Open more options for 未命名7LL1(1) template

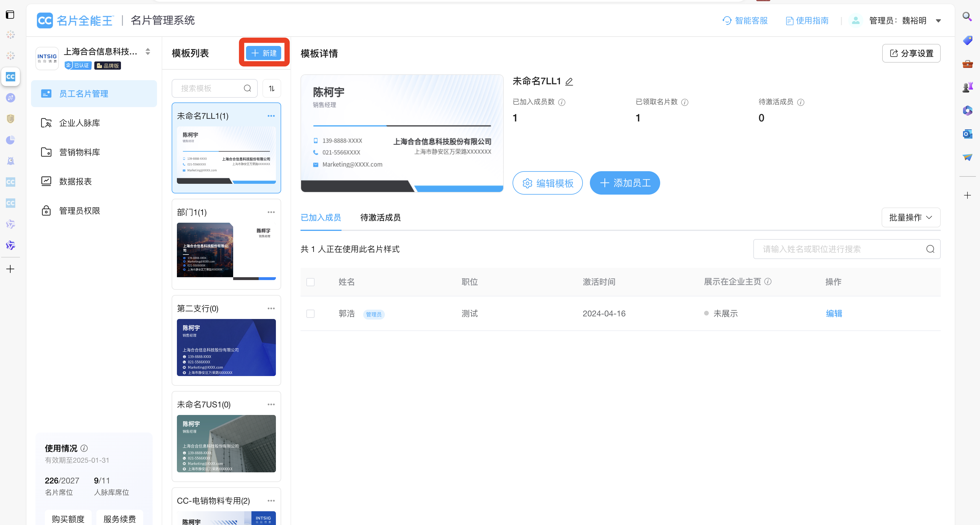click(x=271, y=116)
